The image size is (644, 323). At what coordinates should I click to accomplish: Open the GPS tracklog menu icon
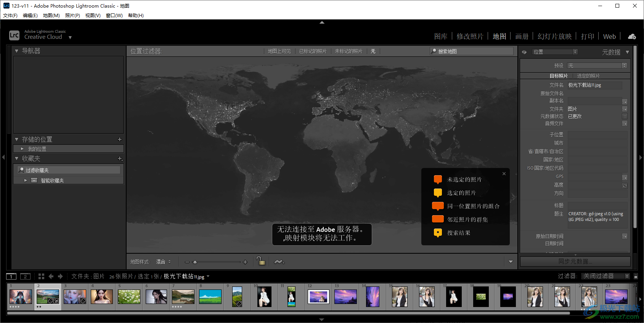pyautogui.click(x=279, y=262)
